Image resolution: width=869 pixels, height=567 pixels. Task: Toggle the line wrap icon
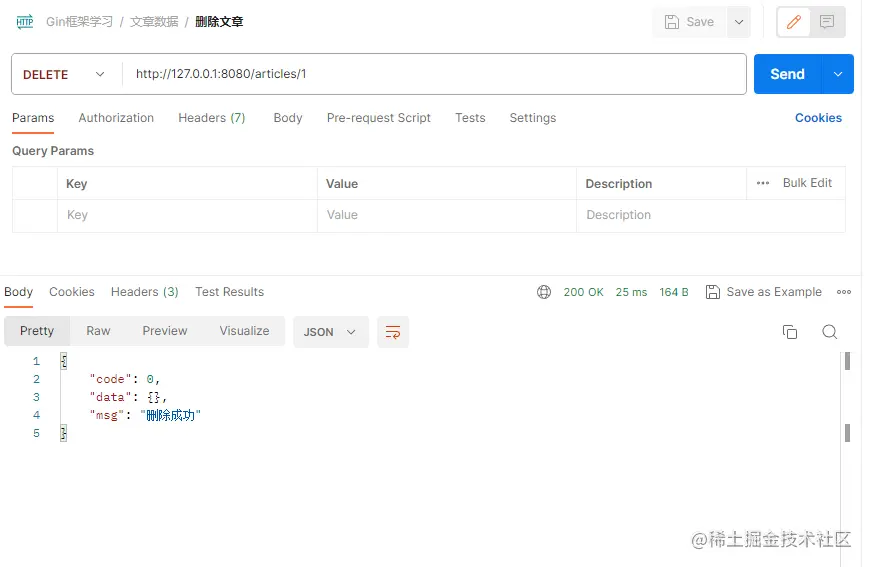coord(393,332)
